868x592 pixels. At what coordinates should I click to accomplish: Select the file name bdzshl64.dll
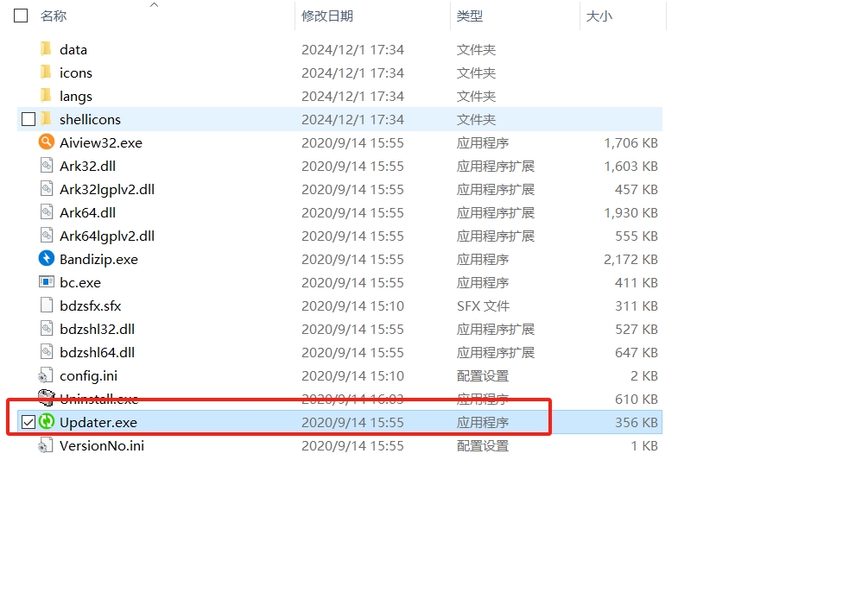(97, 352)
